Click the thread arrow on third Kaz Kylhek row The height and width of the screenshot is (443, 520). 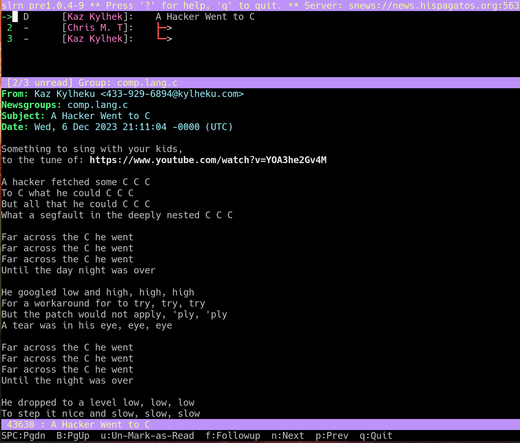(164, 39)
